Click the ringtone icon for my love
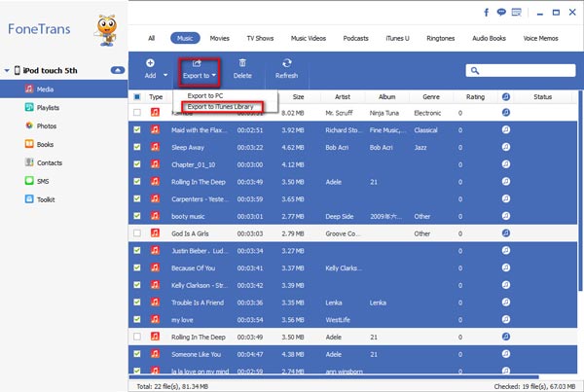 pyautogui.click(x=506, y=319)
